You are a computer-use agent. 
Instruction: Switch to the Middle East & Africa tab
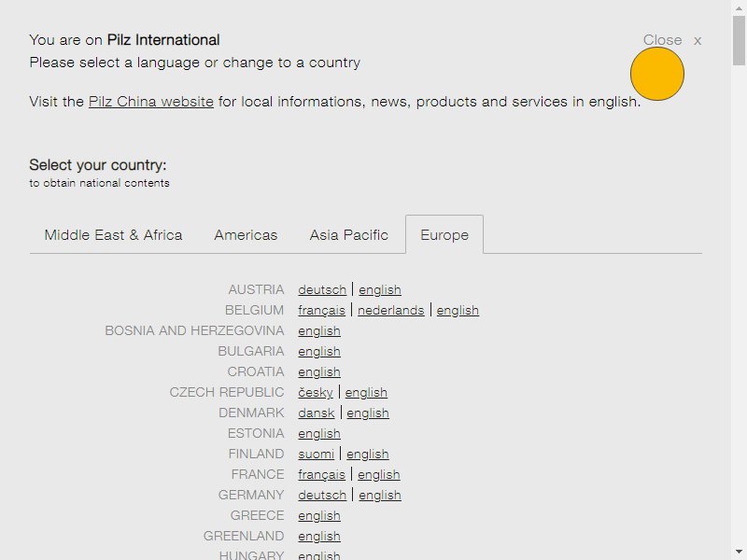(113, 235)
